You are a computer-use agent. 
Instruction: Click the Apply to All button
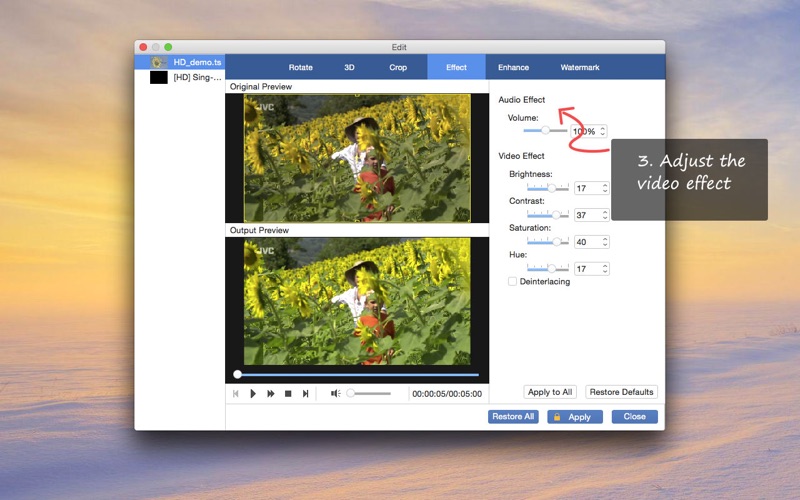(x=550, y=392)
